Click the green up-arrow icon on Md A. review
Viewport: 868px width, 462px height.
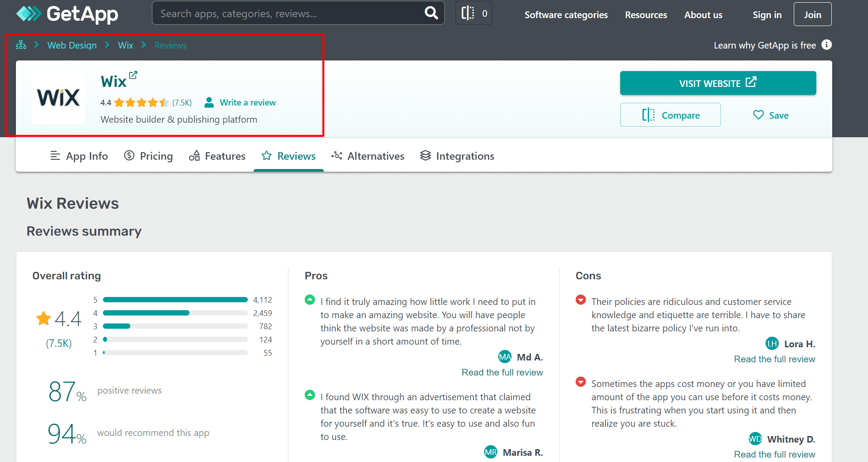pyautogui.click(x=310, y=300)
